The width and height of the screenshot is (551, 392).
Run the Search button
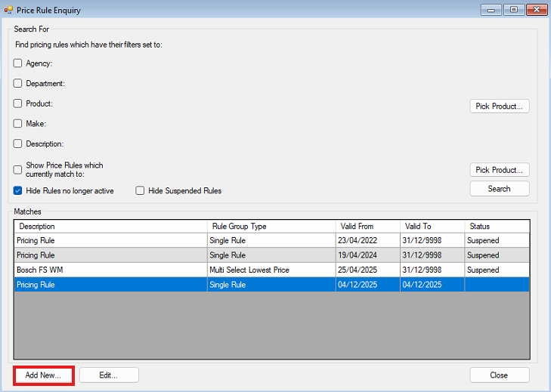tap(500, 189)
